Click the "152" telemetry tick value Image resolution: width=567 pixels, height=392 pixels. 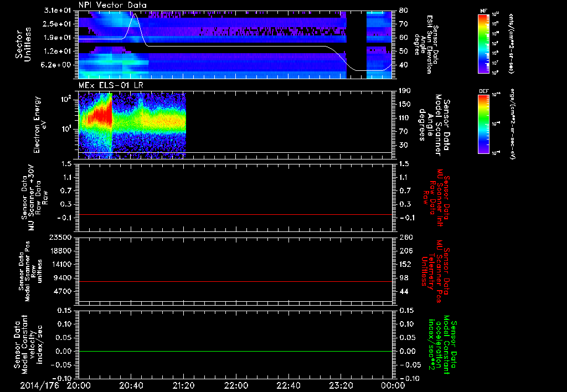tap(406, 264)
